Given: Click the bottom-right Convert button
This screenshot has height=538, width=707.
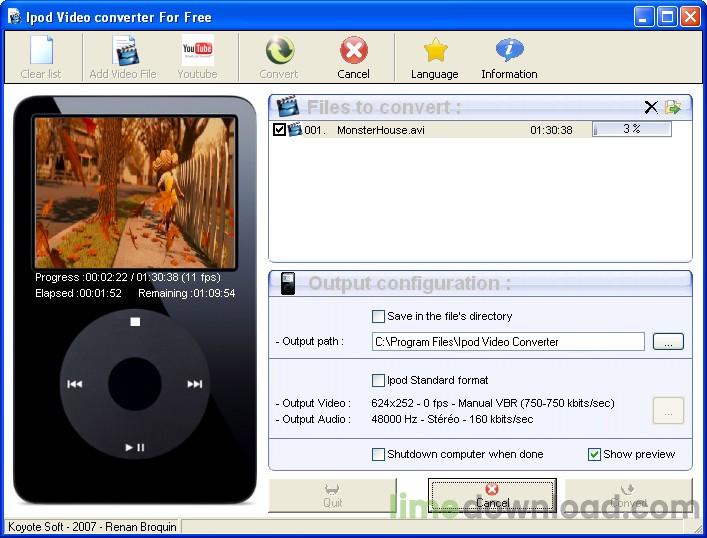Looking at the screenshot, I should (x=629, y=495).
